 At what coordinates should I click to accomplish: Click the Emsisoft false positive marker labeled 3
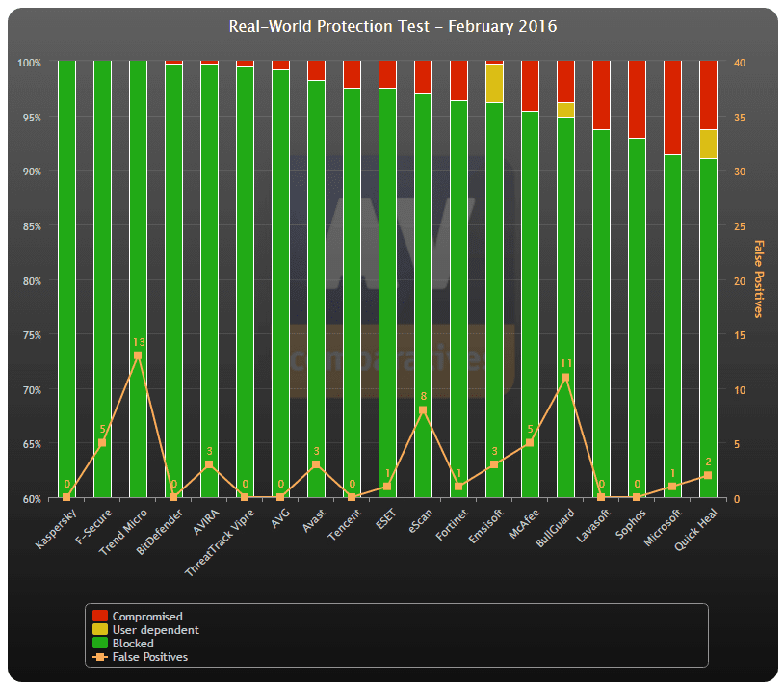(x=494, y=464)
